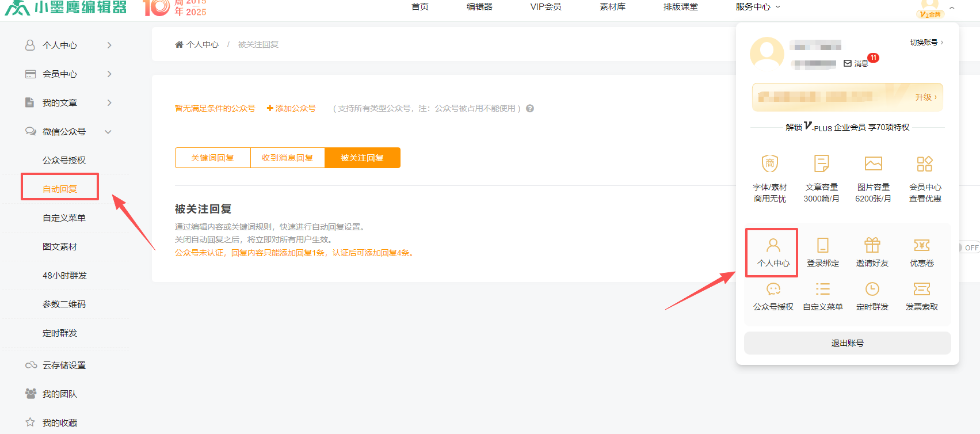This screenshot has height=434, width=980.
Task: Open 参数二维码 in sidebar
Action: [x=64, y=304]
